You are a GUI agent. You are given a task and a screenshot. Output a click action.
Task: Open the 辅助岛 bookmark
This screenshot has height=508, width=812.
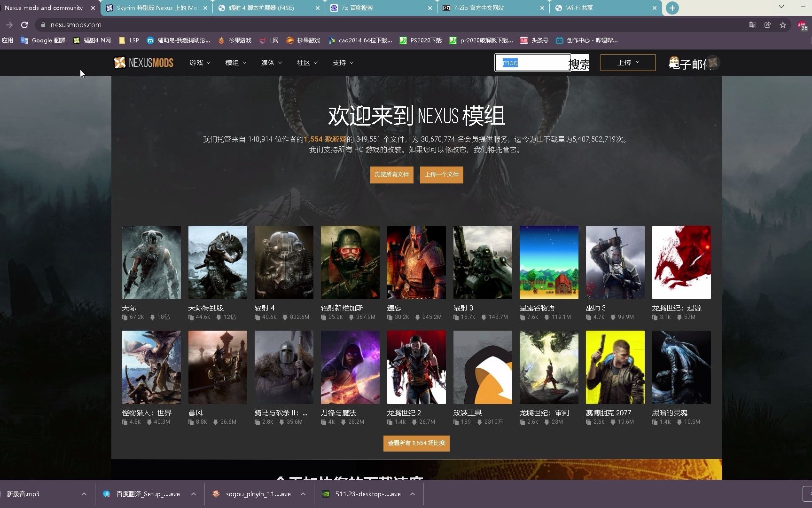coord(179,40)
